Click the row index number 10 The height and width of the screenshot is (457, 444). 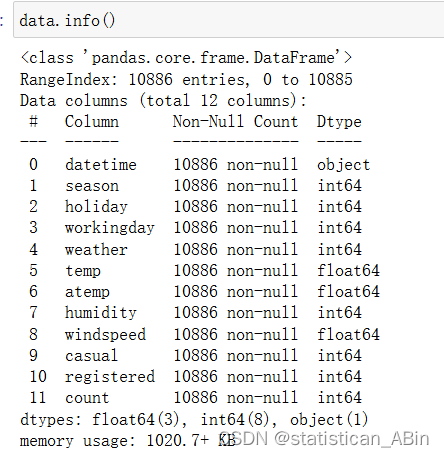38,377
